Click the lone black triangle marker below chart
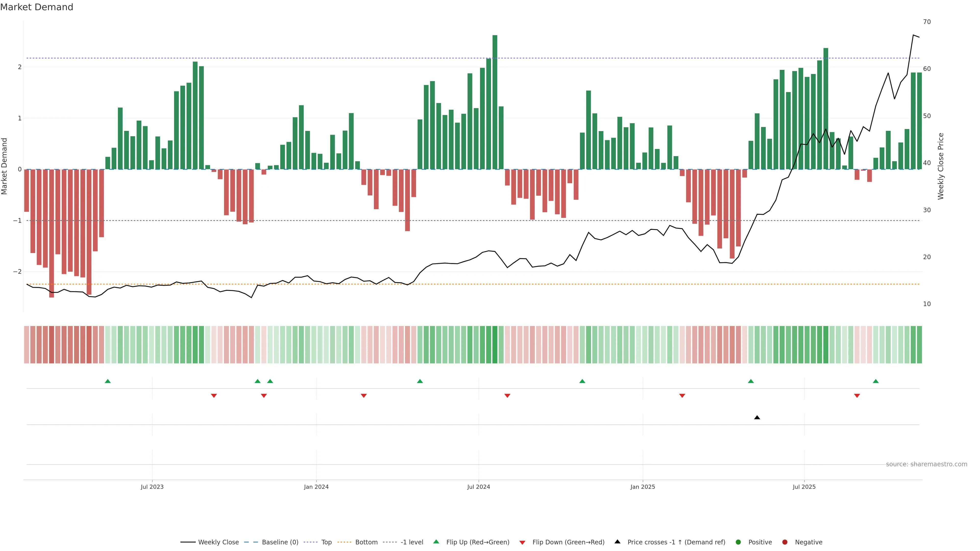Image resolution: width=980 pixels, height=551 pixels. pos(757,418)
